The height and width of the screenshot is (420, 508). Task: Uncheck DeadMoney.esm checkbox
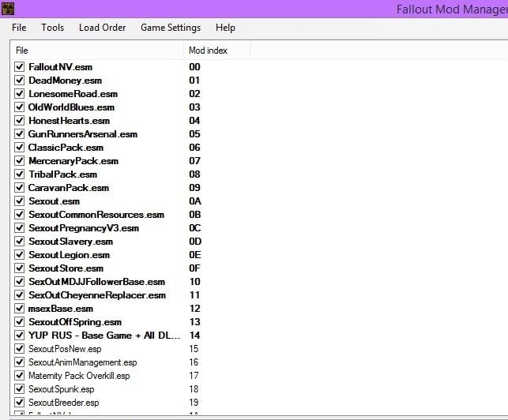(20, 80)
